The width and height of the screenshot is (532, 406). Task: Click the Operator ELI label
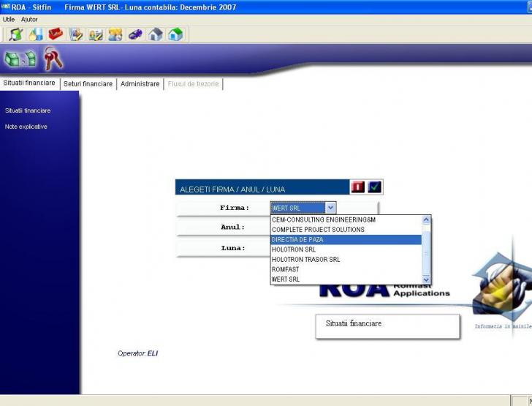(137, 353)
